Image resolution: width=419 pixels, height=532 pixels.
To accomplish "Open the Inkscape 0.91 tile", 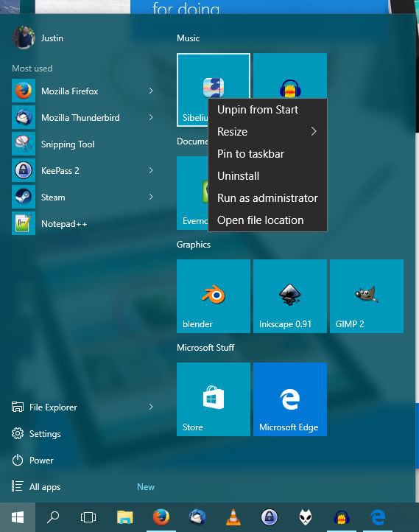I will point(290,296).
